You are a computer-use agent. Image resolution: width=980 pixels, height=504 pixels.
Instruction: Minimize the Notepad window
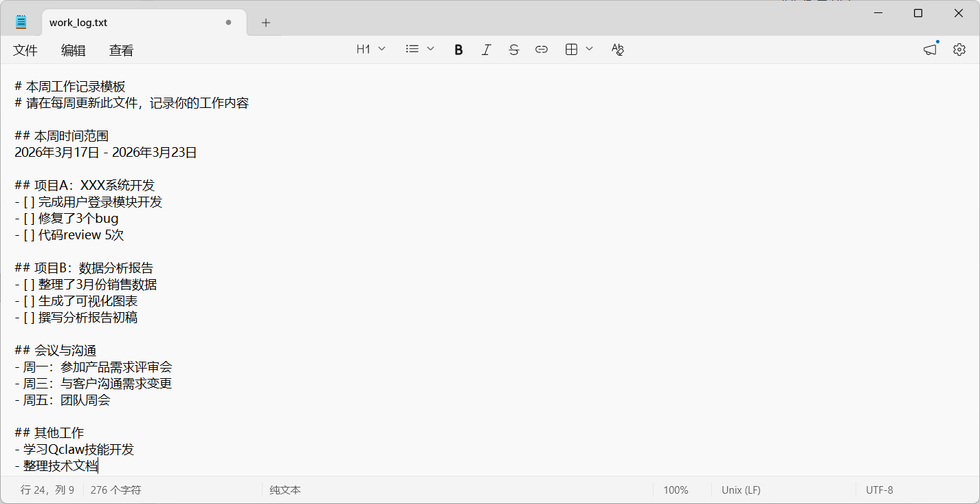878,13
